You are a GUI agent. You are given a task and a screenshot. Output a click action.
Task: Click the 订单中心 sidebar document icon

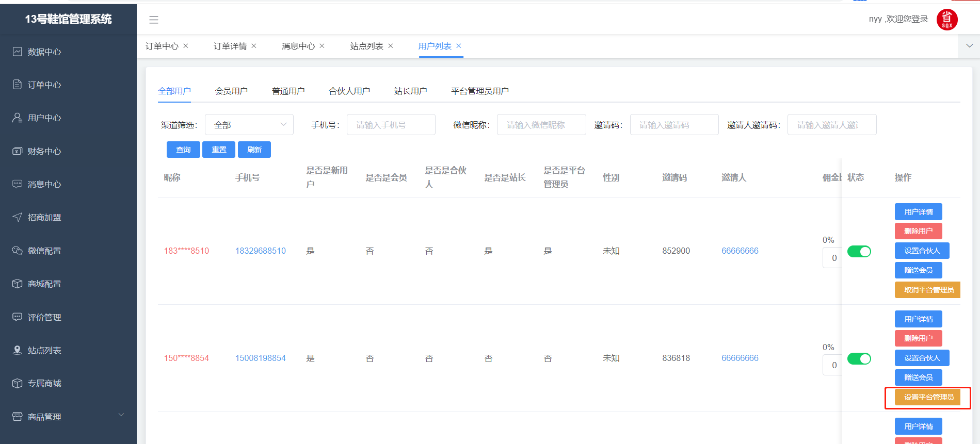tap(18, 85)
